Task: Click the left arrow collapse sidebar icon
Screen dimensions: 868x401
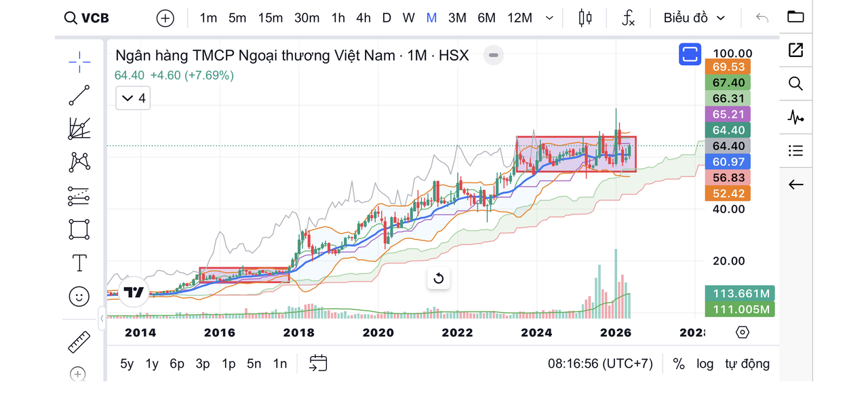Action: 795,185
